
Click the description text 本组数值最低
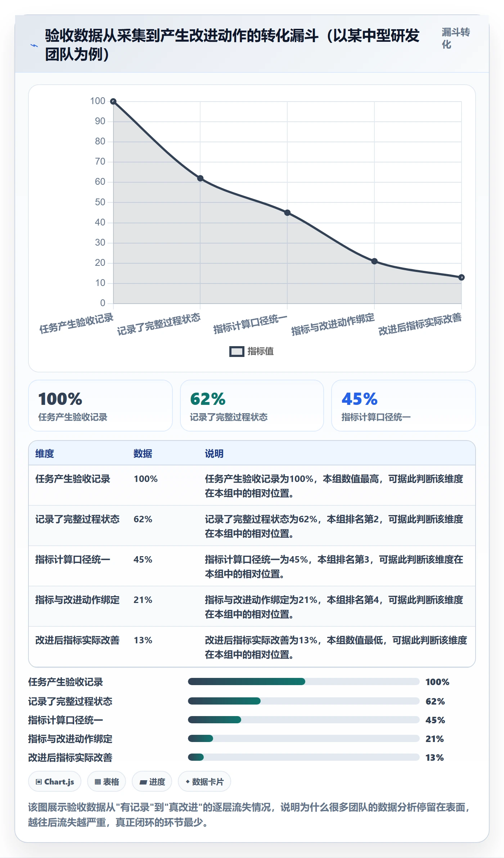tap(355, 640)
